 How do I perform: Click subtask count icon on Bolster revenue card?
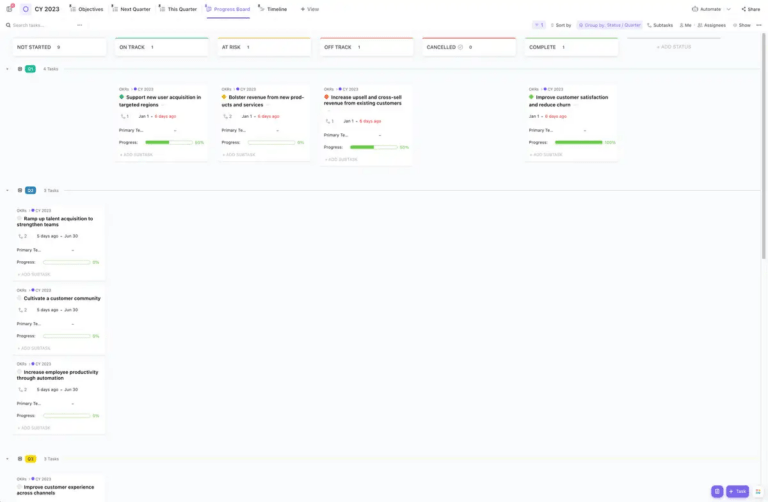227,117
